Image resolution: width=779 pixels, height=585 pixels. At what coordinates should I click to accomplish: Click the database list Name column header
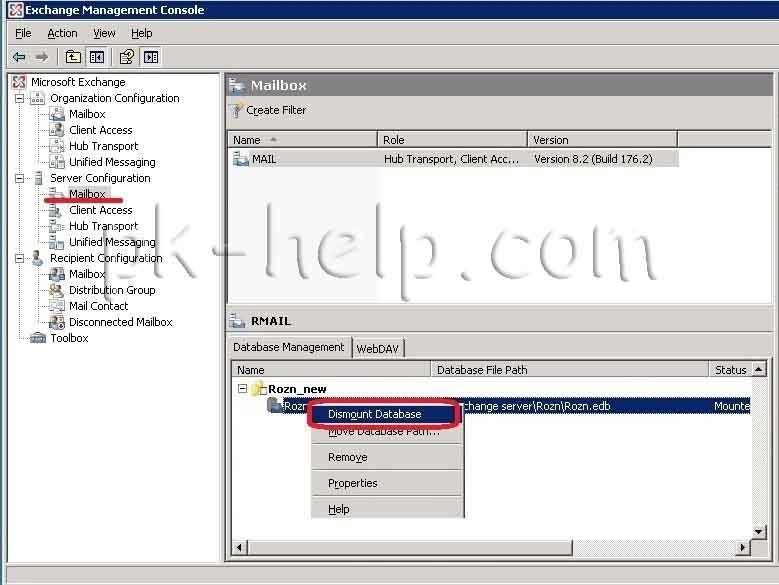pyautogui.click(x=331, y=370)
